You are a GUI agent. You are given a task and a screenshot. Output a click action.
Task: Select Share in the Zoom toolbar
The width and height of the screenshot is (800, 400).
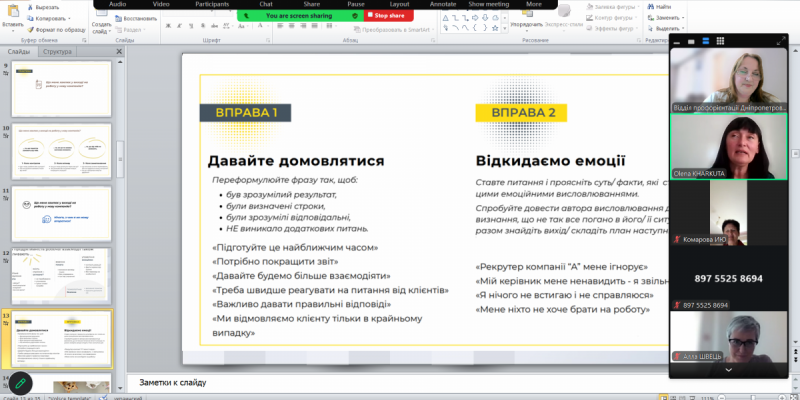point(311,4)
